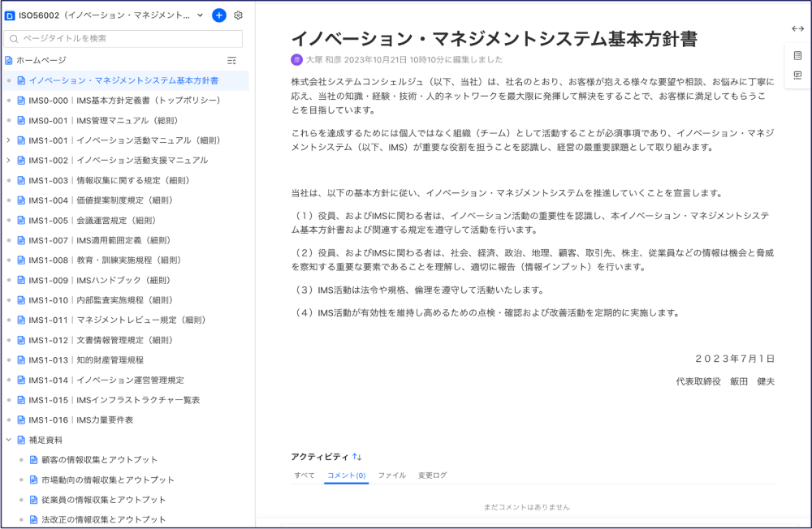This screenshot has height=529, width=812.
Task: Open the 変更ログ tab
Action: click(x=432, y=475)
